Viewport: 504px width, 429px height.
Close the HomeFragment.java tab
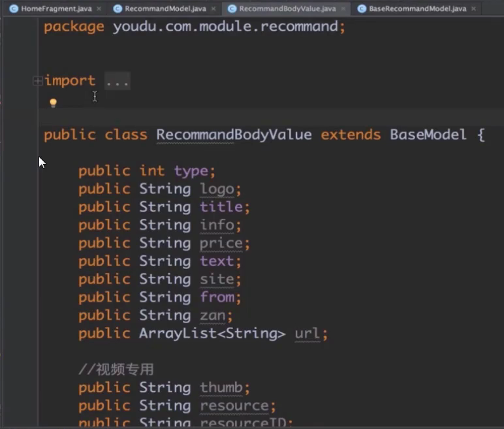(x=99, y=9)
